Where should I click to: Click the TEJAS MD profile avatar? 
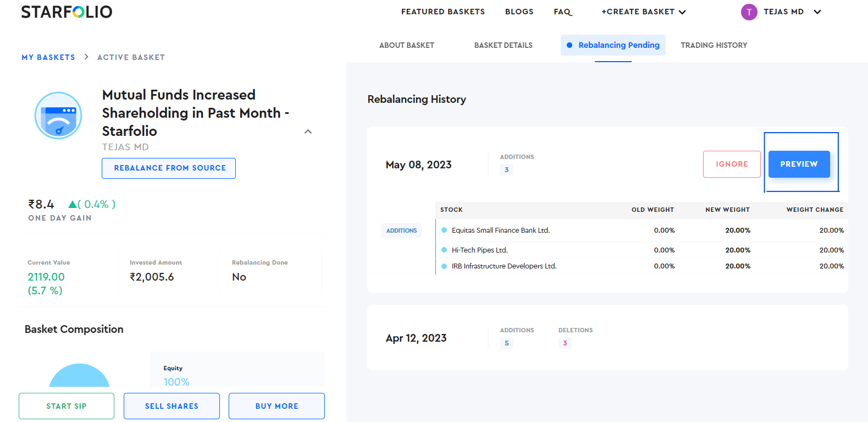click(749, 12)
